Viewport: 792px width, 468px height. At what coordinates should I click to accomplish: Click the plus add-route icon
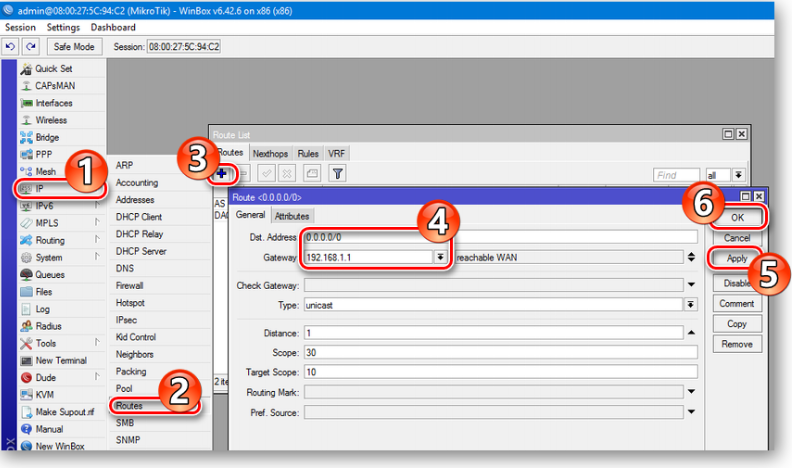point(222,174)
